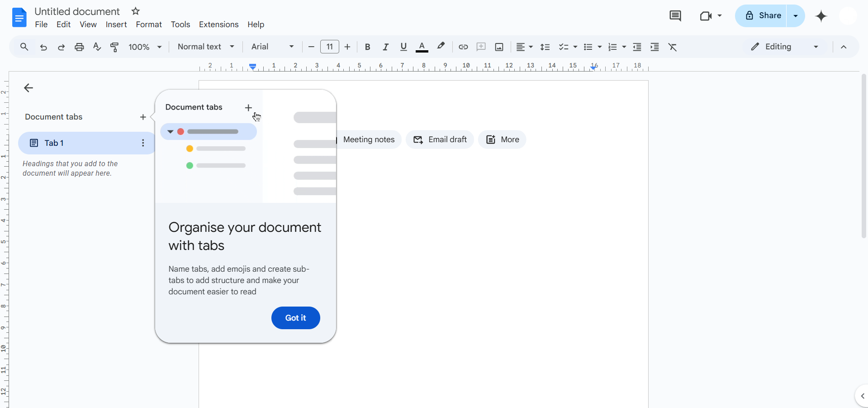Click the Insert link icon
Viewport: 868px width, 408px height.
coord(463,47)
